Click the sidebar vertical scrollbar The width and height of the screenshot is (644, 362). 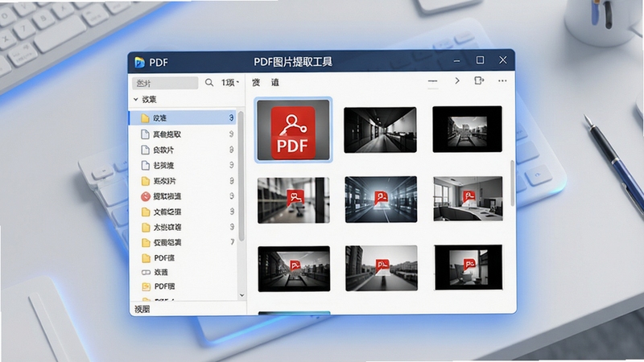click(242, 176)
